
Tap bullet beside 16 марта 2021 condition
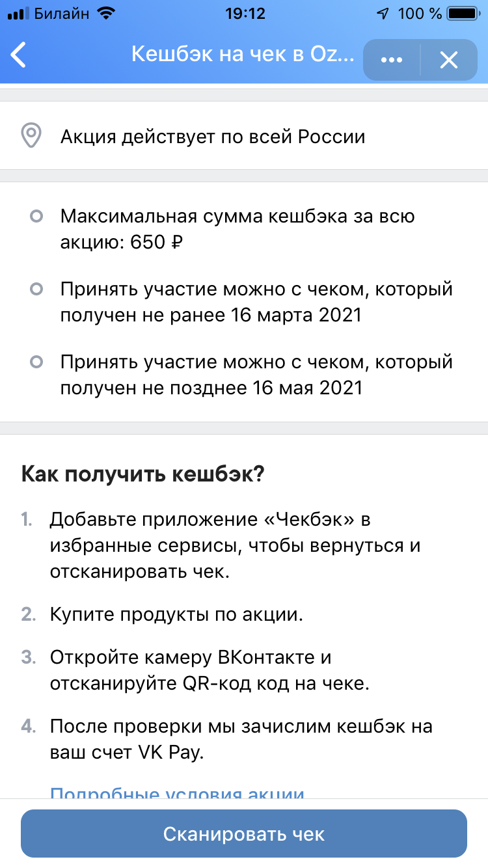point(37,288)
